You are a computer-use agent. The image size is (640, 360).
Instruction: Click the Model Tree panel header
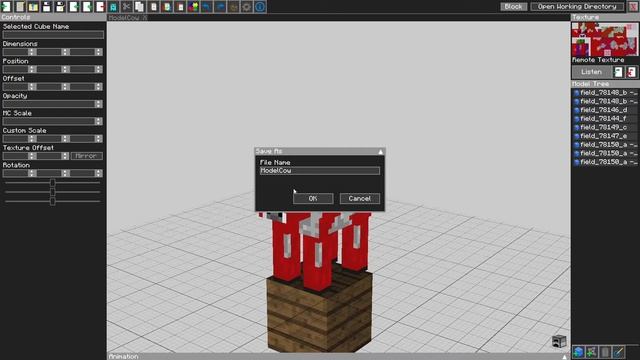click(x=605, y=84)
